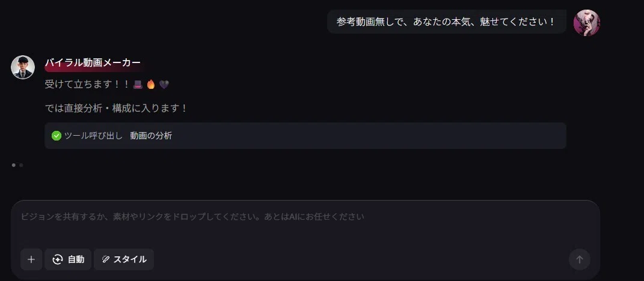This screenshot has width=644, height=281.
Task: Expand the ツール呼び出し tool call panel
Action: [305, 136]
